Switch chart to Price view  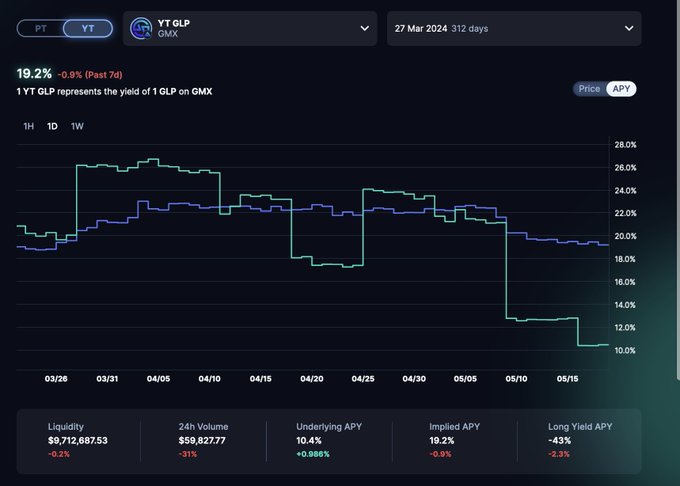[x=589, y=89]
